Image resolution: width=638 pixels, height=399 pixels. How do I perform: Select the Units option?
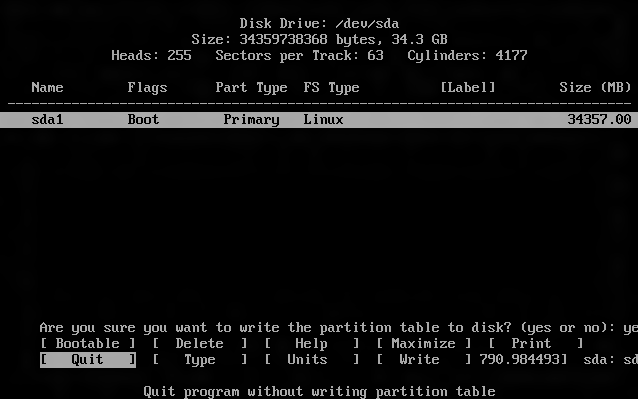[311, 360]
